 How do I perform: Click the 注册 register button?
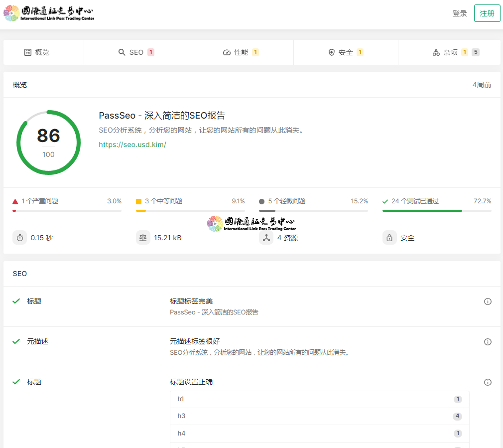(x=487, y=13)
